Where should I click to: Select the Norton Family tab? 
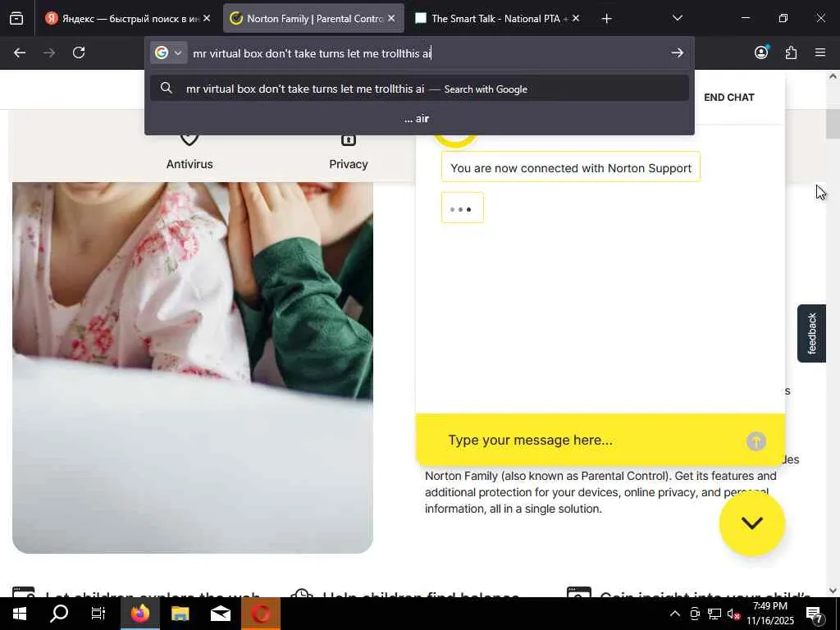(x=313, y=19)
